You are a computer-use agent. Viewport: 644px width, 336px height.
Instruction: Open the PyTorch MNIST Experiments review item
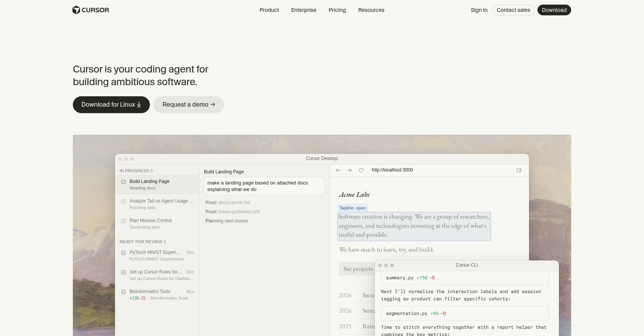(x=157, y=255)
